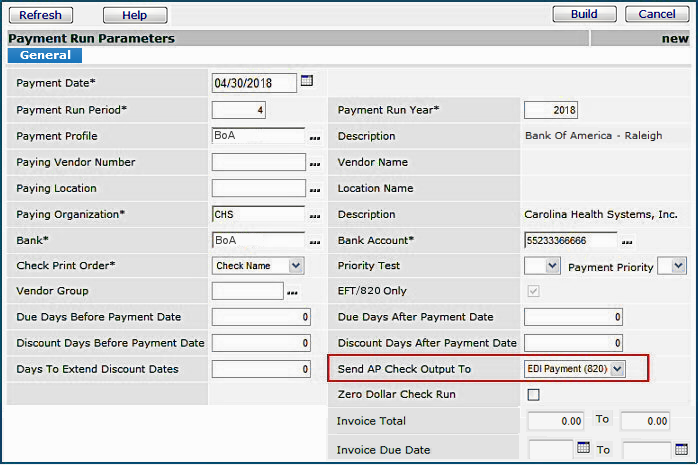Viewport: 698px width, 465px height.
Task: Click the Paying Location lookup ellipsis
Action: pyautogui.click(x=315, y=189)
